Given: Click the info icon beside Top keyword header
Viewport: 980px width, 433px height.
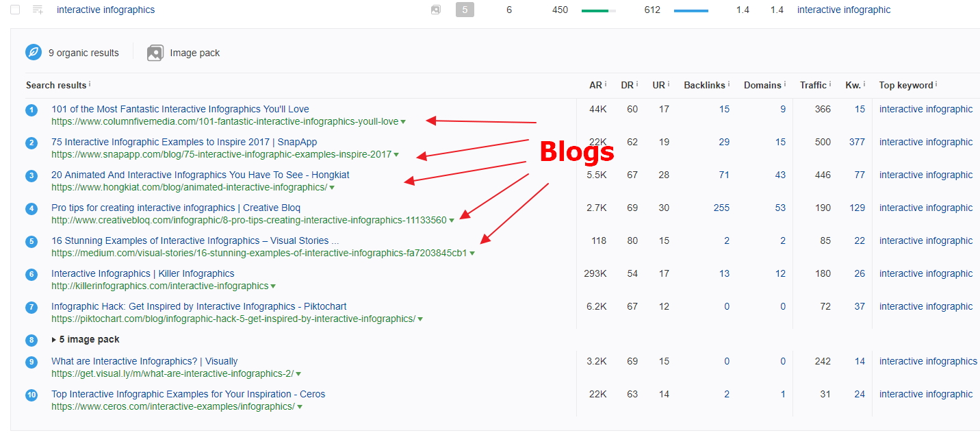Looking at the screenshot, I should 936,84.
